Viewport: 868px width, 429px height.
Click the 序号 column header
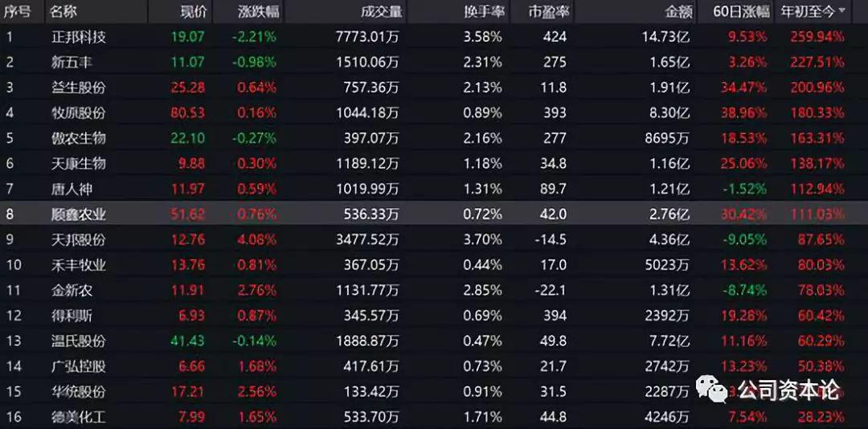[17, 11]
